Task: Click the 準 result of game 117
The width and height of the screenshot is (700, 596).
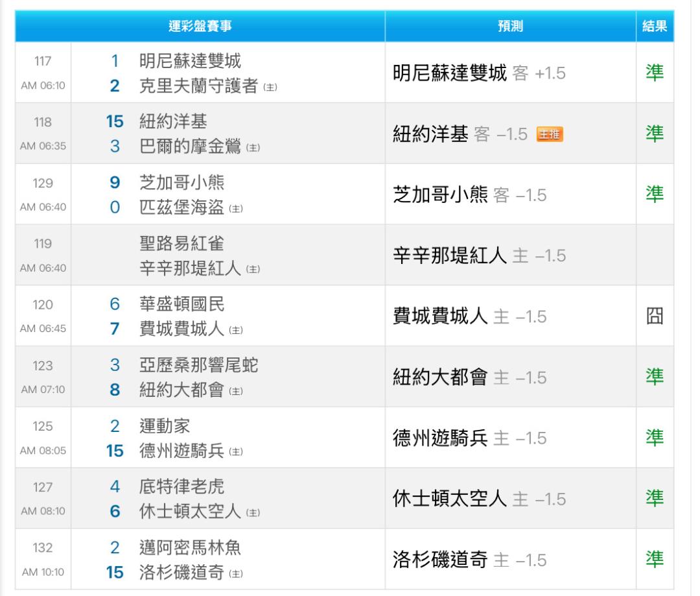Action: click(x=655, y=73)
